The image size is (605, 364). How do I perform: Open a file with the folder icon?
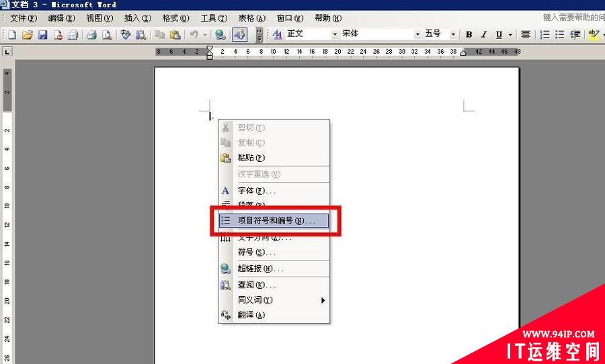point(27,35)
